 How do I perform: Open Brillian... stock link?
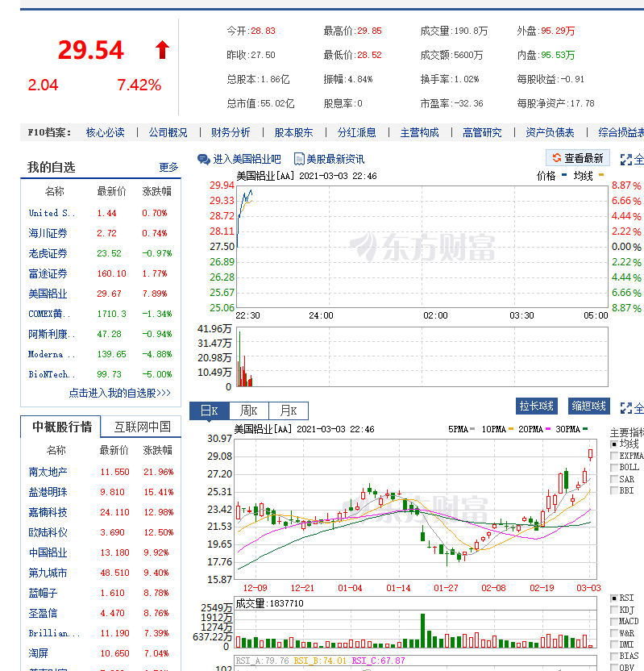pyautogui.click(x=54, y=633)
